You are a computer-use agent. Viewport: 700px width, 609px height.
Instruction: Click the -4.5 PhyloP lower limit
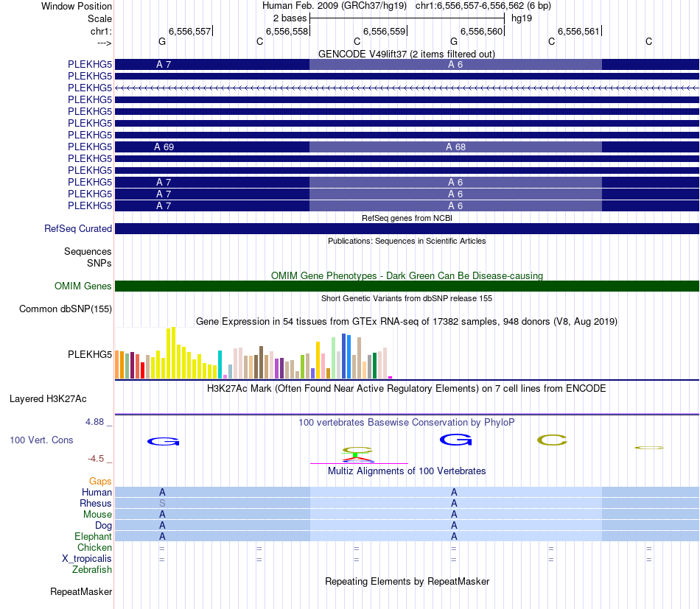point(96,459)
